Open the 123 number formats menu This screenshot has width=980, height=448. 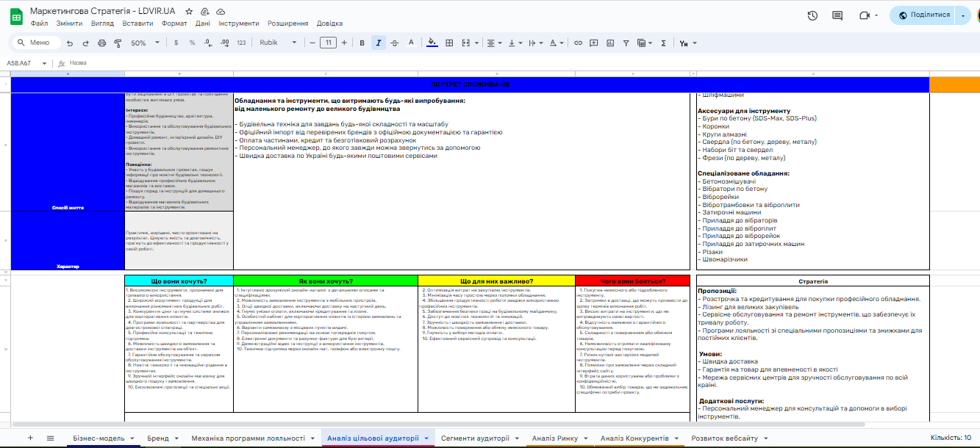click(241, 43)
